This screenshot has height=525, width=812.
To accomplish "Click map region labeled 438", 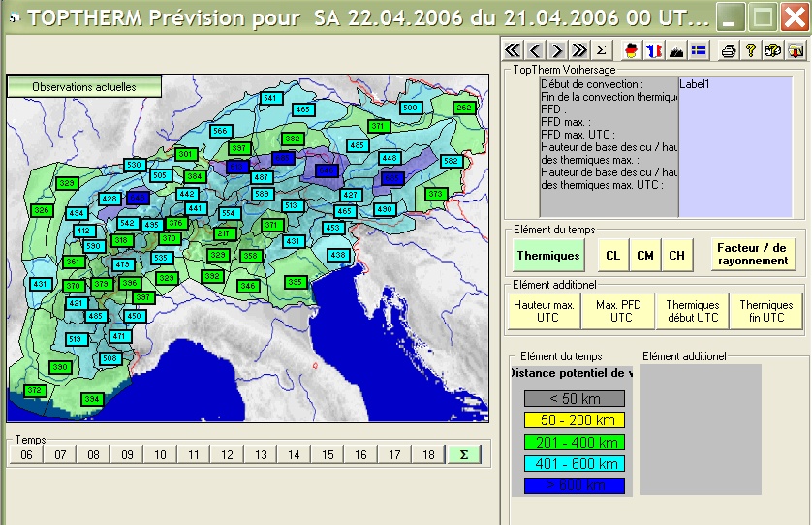I will [339, 255].
